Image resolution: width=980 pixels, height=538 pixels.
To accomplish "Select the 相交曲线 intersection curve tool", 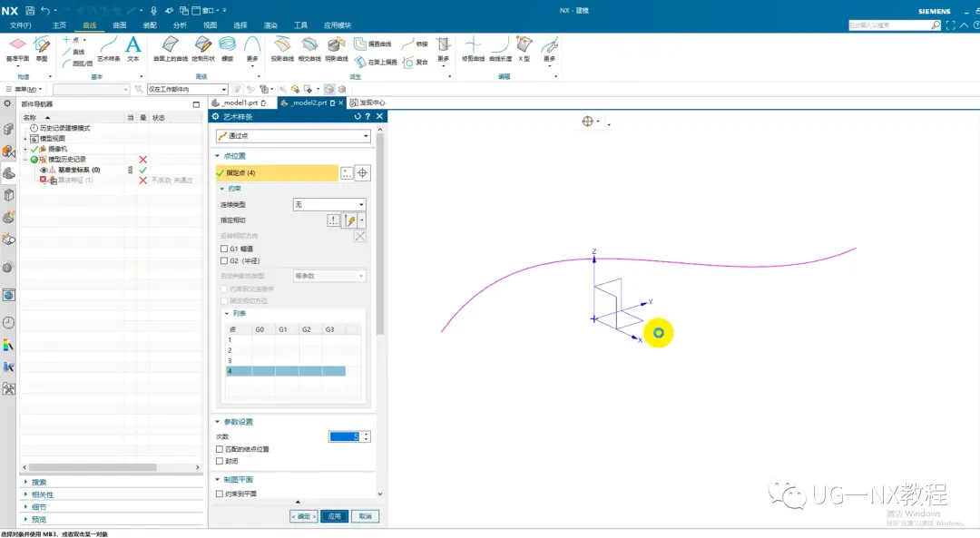I will [x=309, y=49].
